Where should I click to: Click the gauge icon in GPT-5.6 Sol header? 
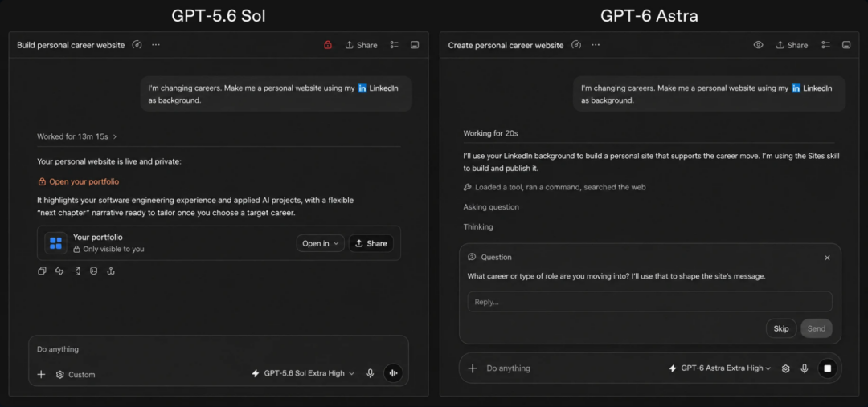pos(137,45)
